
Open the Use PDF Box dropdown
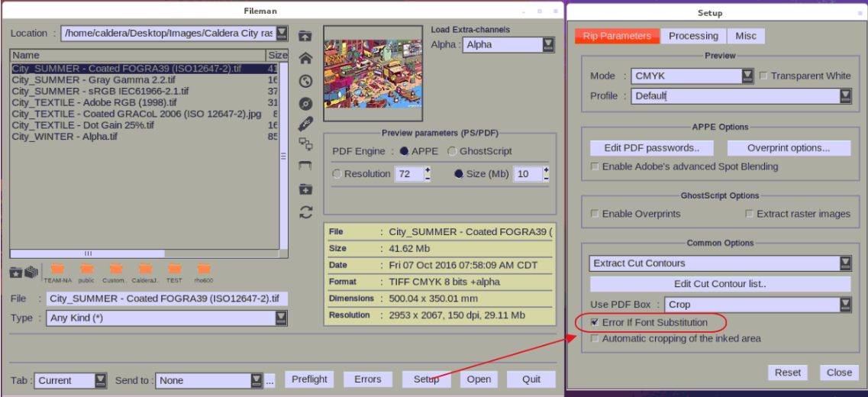click(845, 304)
